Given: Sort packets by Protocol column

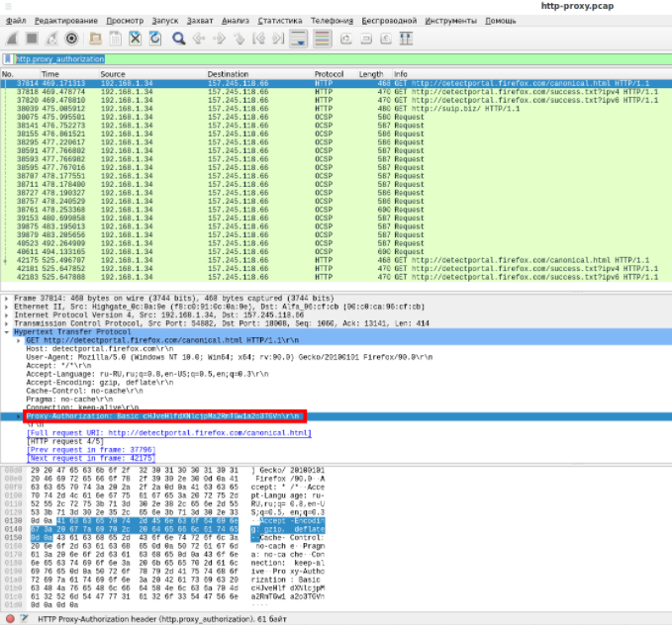Looking at the screenshot, I should click(336, 74).
